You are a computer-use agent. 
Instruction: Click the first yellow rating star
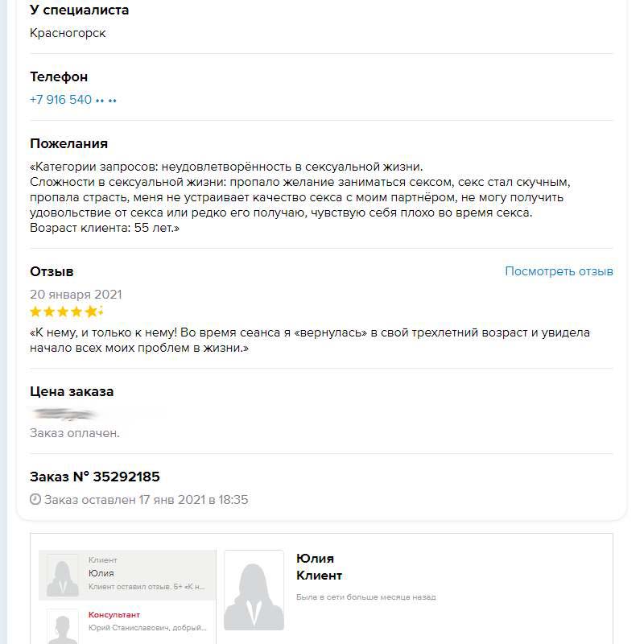click(35, 312)
